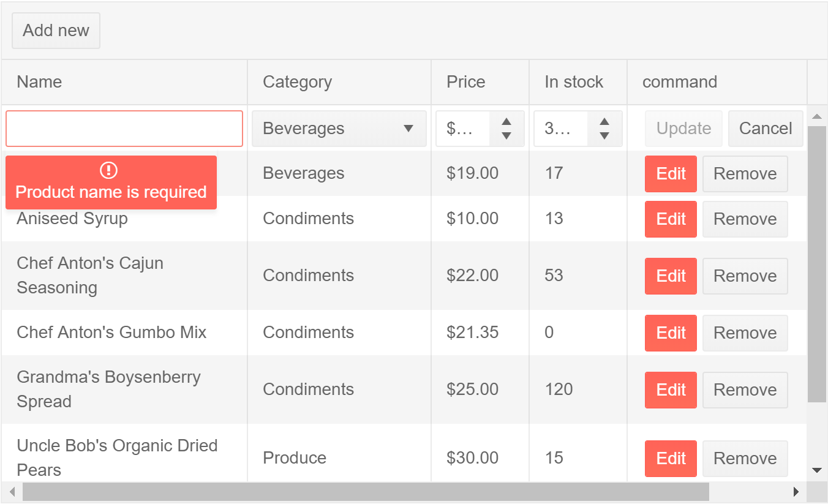Click the Add new button
Screen dimensions: 828x504
pos(56,30)
